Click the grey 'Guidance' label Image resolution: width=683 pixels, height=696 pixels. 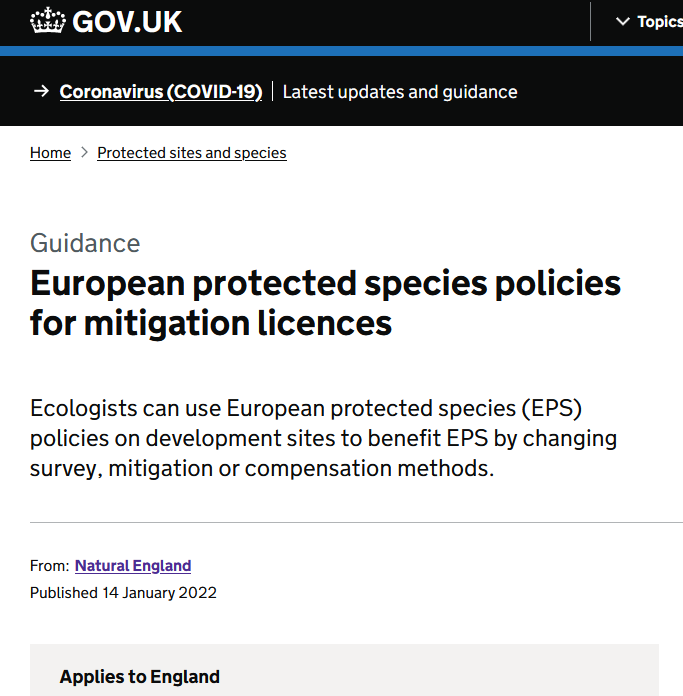tap(85, 243)
